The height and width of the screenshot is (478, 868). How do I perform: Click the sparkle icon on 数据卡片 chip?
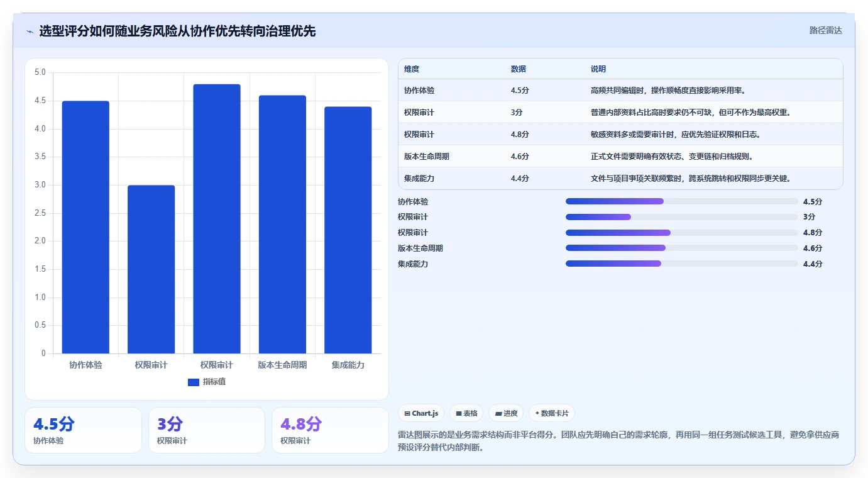click(537, 413)
